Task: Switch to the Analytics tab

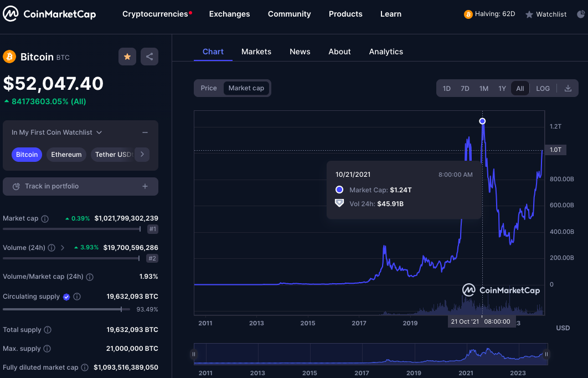Action: coord(386,52)
